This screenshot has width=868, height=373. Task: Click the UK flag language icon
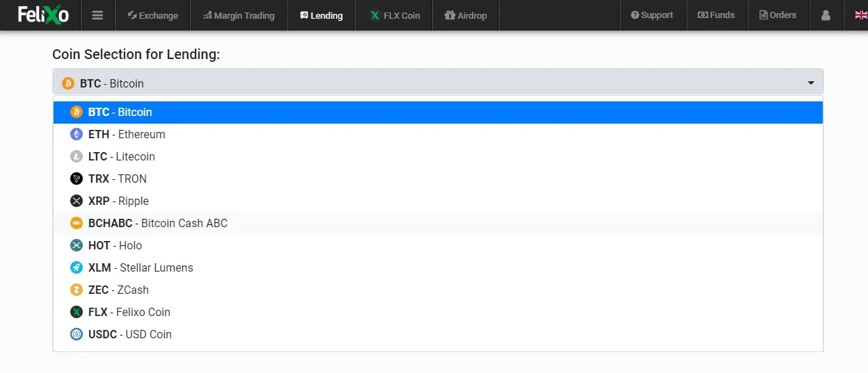pos(861,15)
